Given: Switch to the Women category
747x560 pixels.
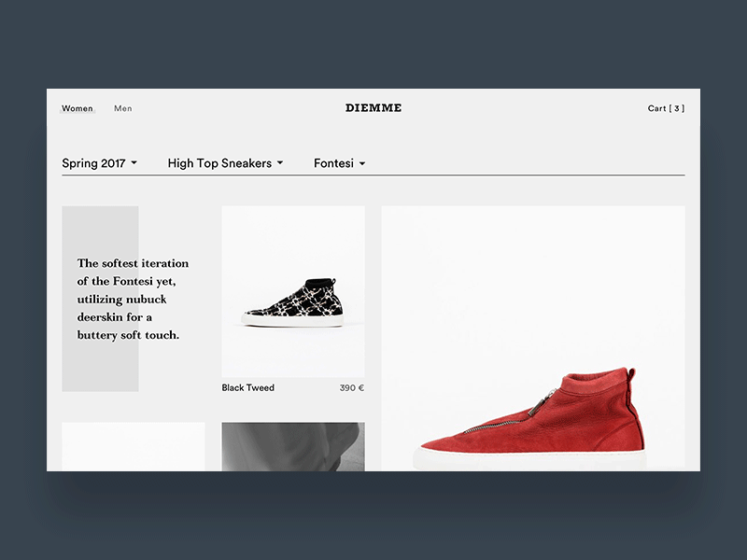Looking at the screenshot, I should [78, 108].
